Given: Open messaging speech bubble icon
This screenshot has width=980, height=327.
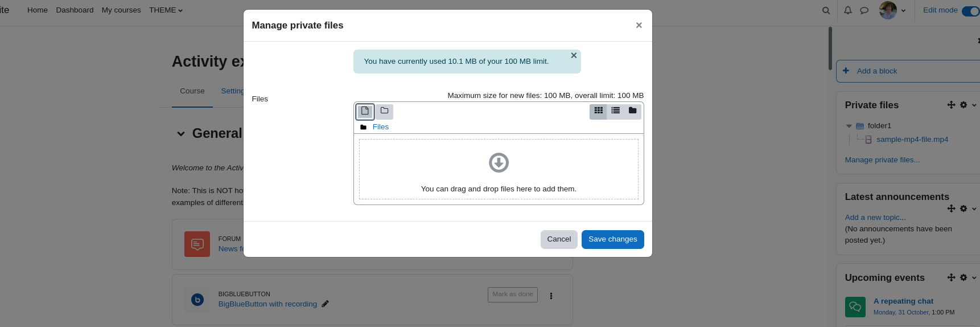Looking at the screenshot, I should [x=864, y=10].
